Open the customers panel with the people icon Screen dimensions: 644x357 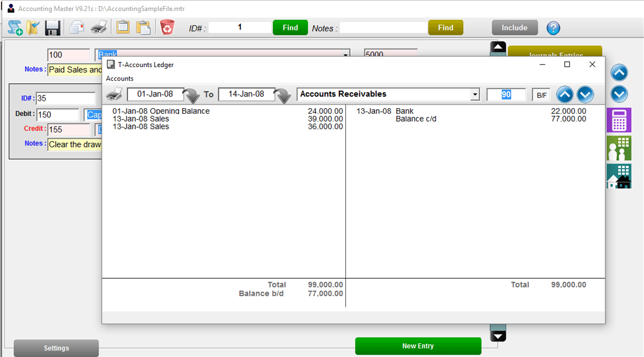pos(619,148)
